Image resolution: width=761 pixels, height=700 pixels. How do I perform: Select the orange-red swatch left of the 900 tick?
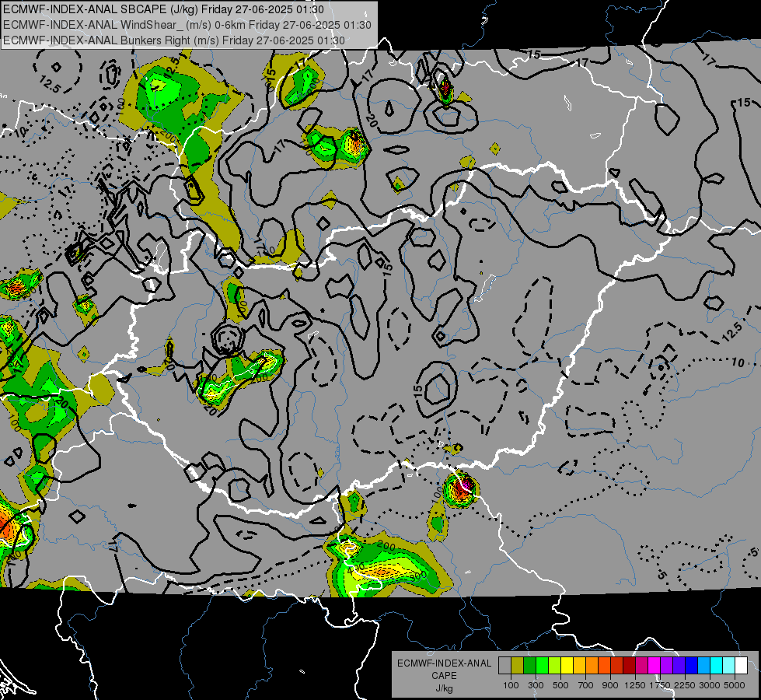(x=604, y=666)
